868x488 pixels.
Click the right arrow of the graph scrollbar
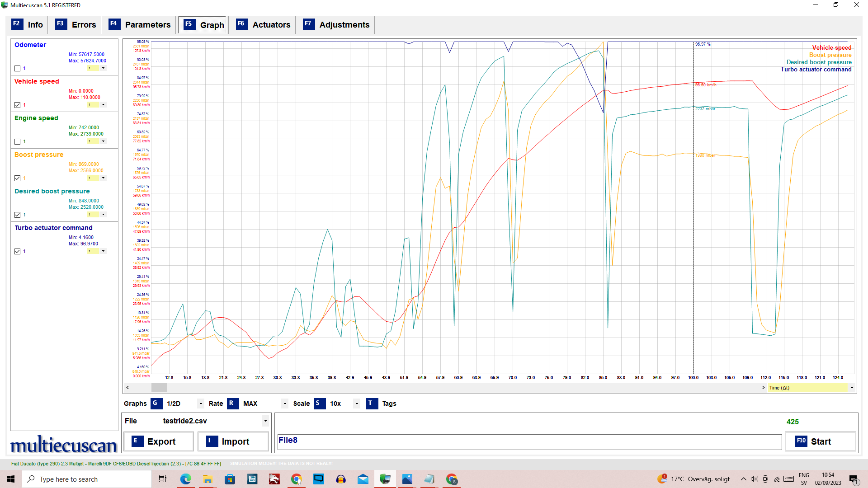tap(763, 388)
